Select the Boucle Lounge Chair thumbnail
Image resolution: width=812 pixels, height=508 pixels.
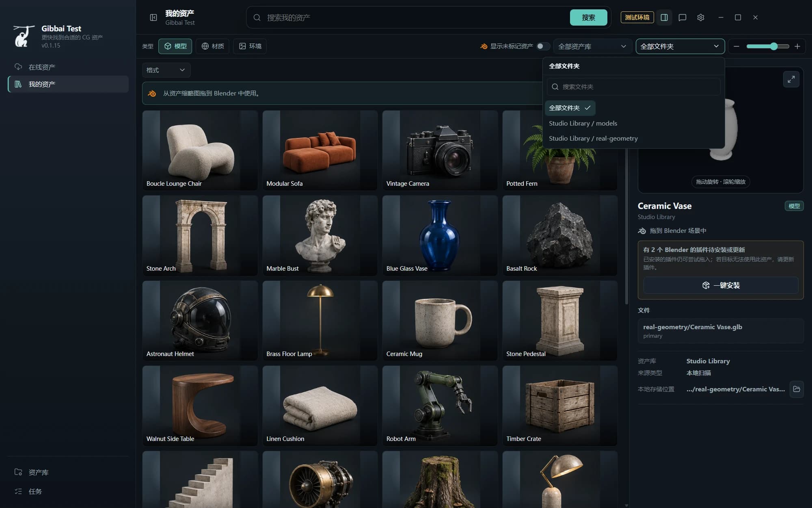(x=200, y=150)
